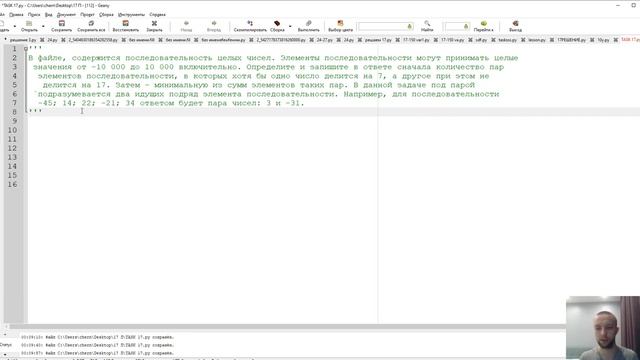
Task: Click the Перейти к (Go to) icon
Action: [483, 24]
